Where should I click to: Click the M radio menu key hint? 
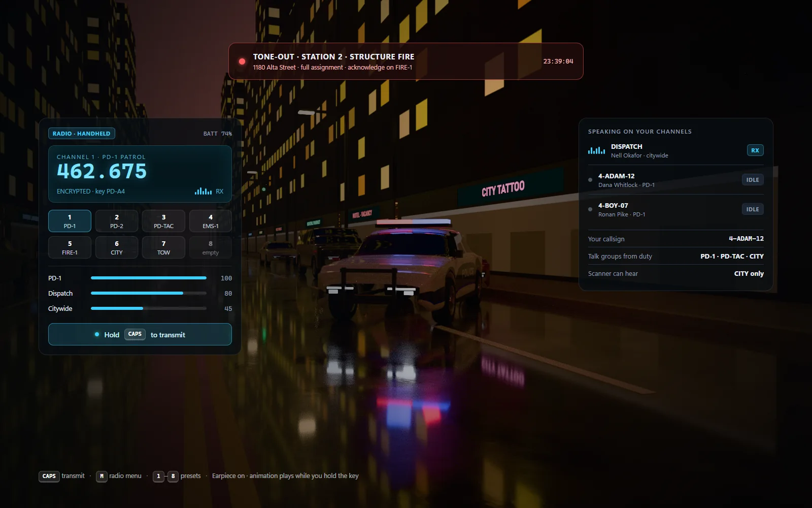pos(101,476)
